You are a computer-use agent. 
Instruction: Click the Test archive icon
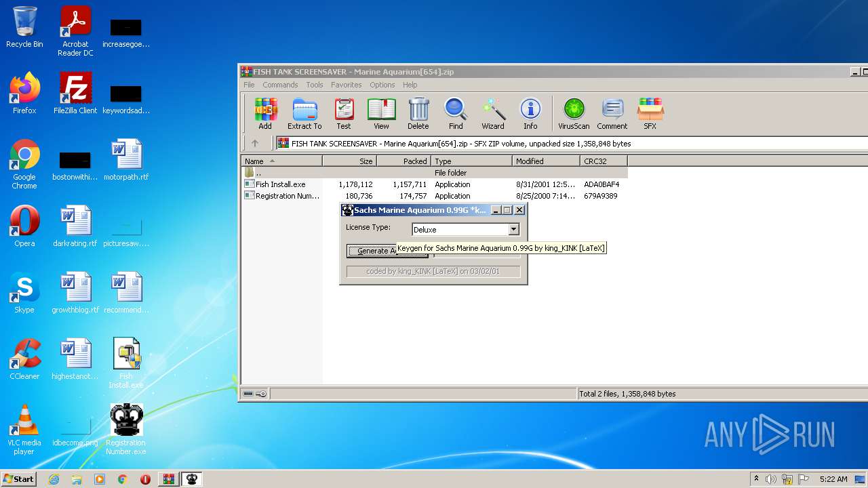click(344, 114)
